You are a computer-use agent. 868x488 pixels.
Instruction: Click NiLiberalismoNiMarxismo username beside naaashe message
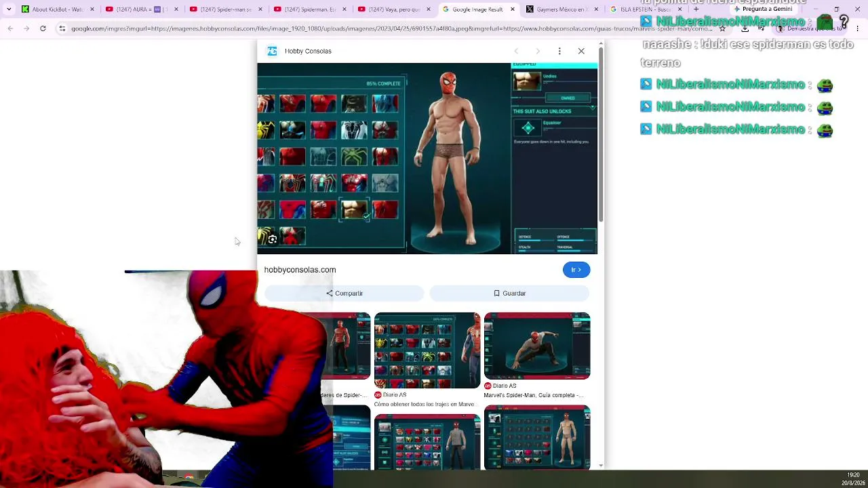coord(730,22)
